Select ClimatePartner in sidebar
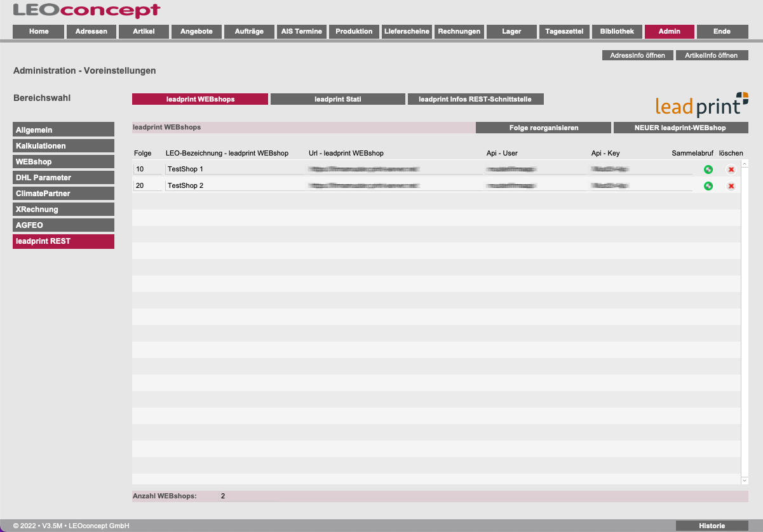 64,193
